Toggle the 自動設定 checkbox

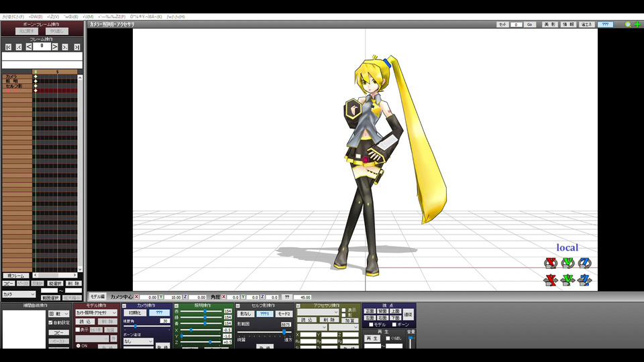coord(50,322)
